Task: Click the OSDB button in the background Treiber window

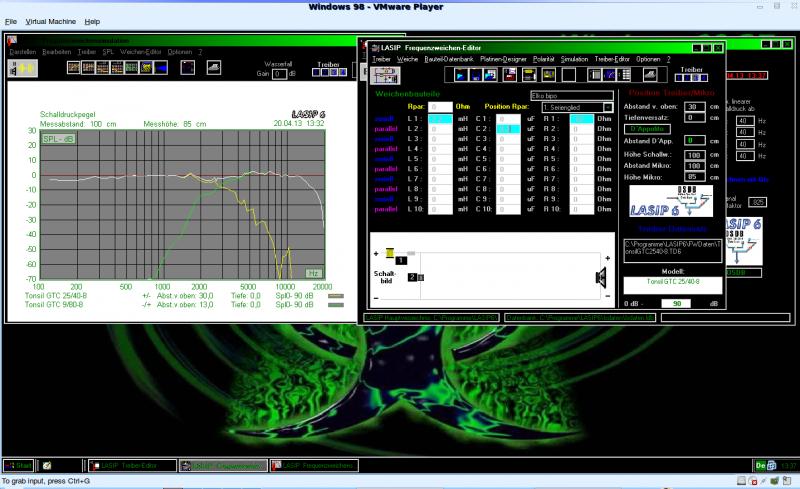Action: 744,273
